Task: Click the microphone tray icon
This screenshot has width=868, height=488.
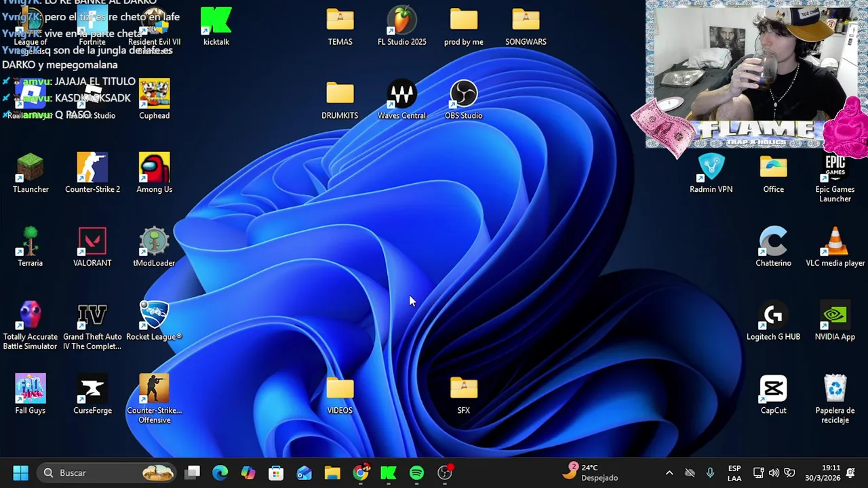Action: click(x=710, y=473)
